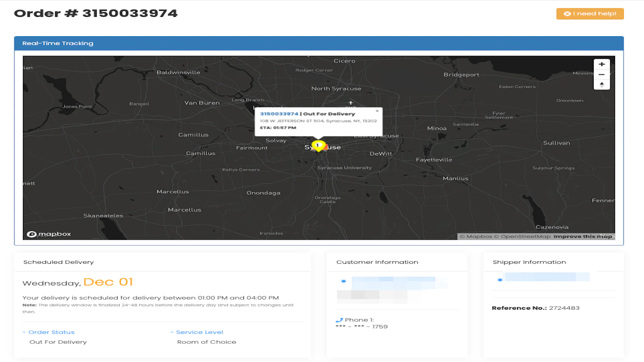Open order link 3150033974 in the map popup
Viewport: 644px width, 362px height.
279,114
